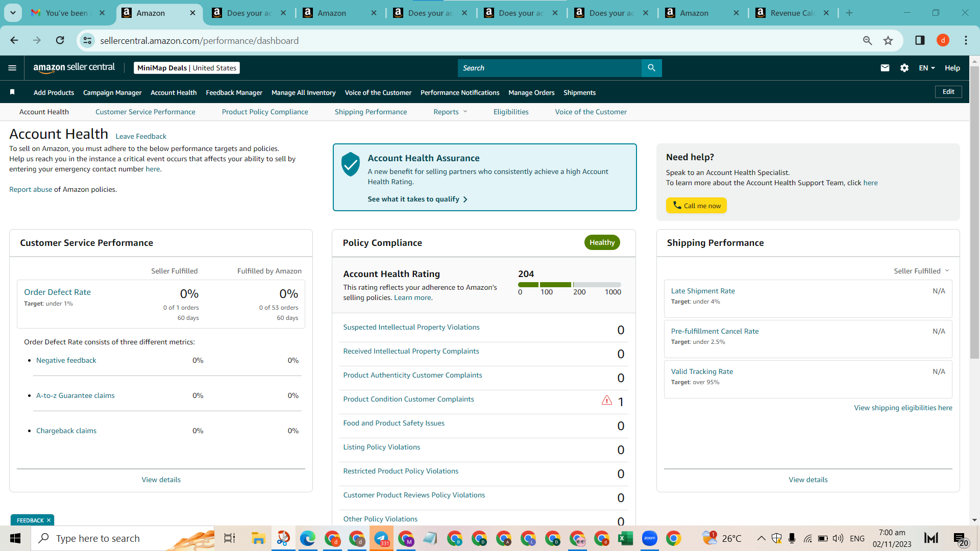Viewport: 980px width, 551px height.
Task: Open the Windows Start menu
Action: click(x=15, y=538)
